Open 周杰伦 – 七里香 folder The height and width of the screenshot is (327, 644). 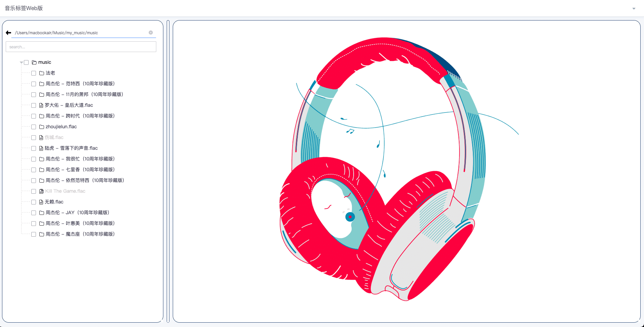[81, 170]
